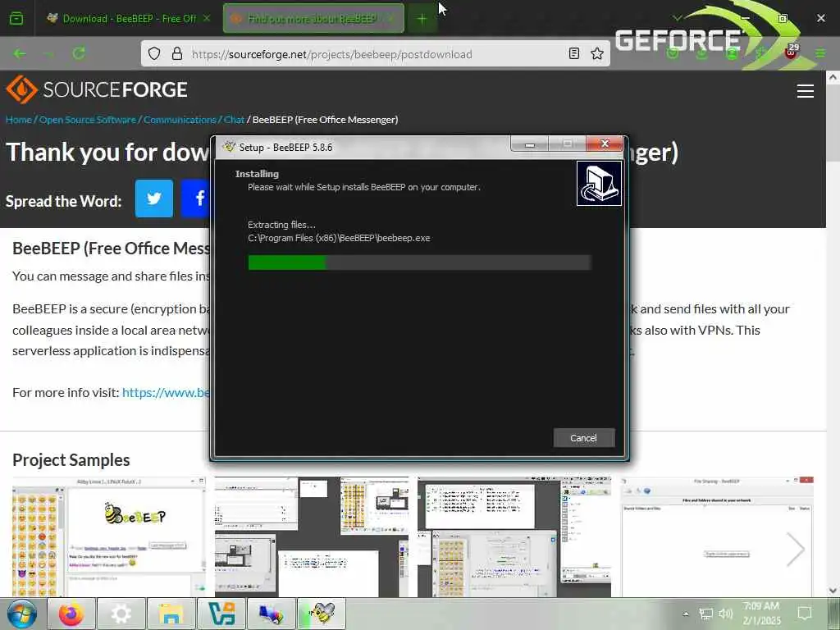The height and width of the screenshot is (630, 840).
Task: Share on Facebook button
Action: (x=196, y=199)
